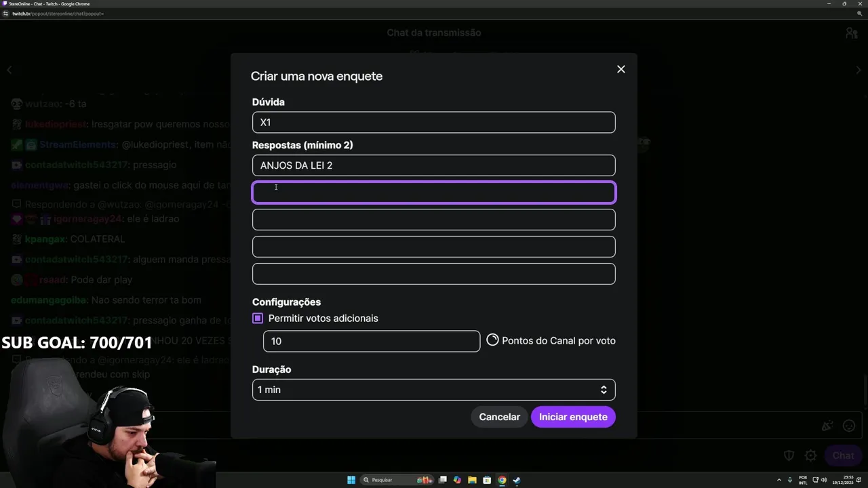Viewport: 868px width, 488px height.
Task: Uncheck 'Permitir votos adicionais' checkbox
Action: pos(258,319)
